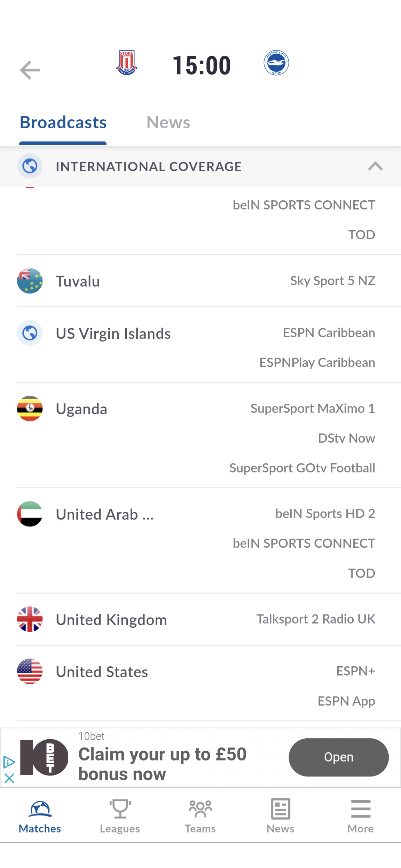
Task: Select the Uganda flag icon
Action: pos(30,408)
